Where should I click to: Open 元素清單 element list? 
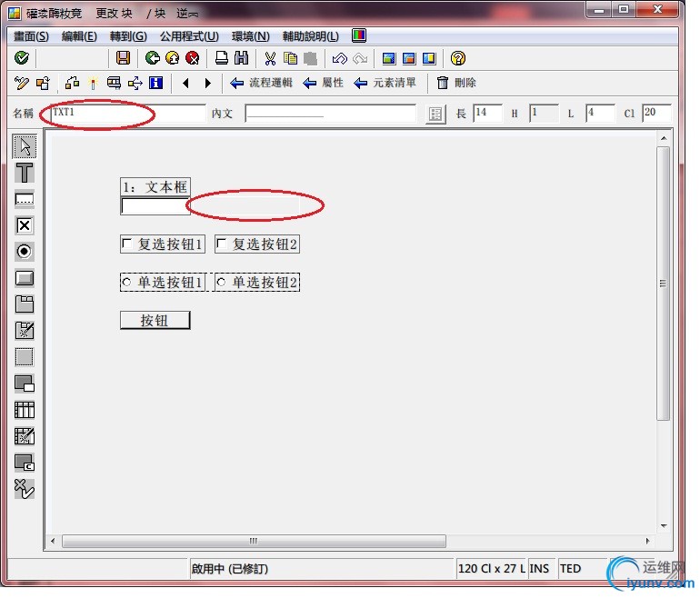pyautogui.click(x=385, y=83)
